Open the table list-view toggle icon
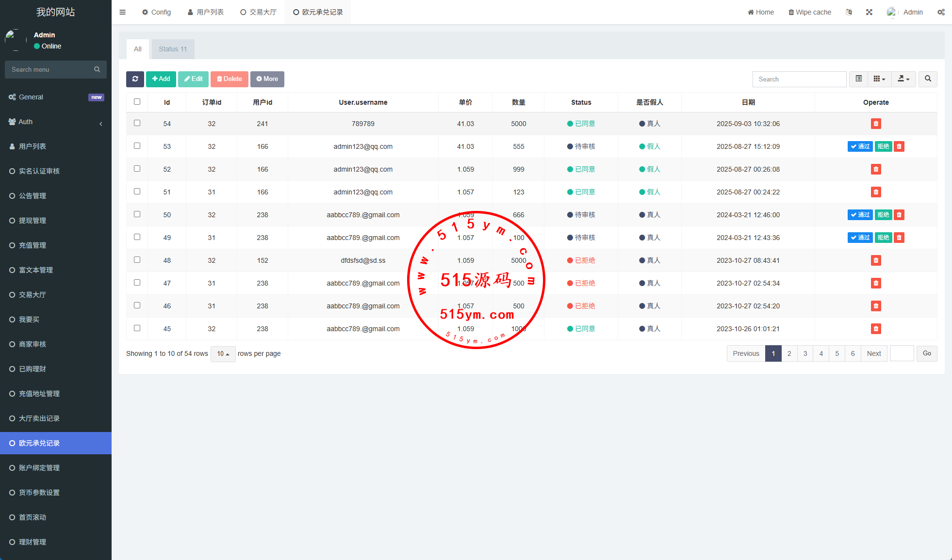Image resolution: width=952 pixels, height=560 pixels. 858,79
